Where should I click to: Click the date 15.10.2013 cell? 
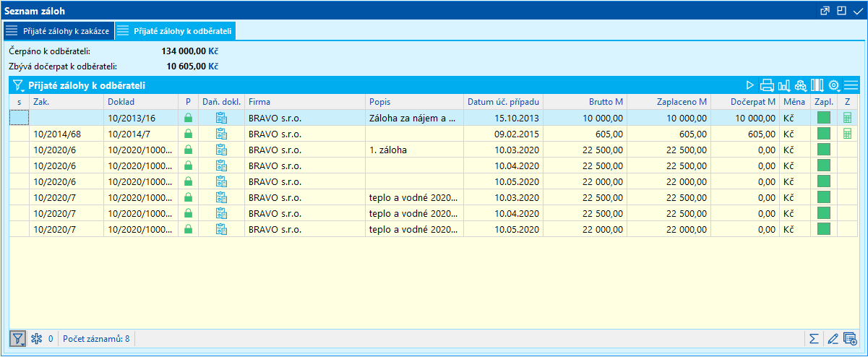point(503,118)
